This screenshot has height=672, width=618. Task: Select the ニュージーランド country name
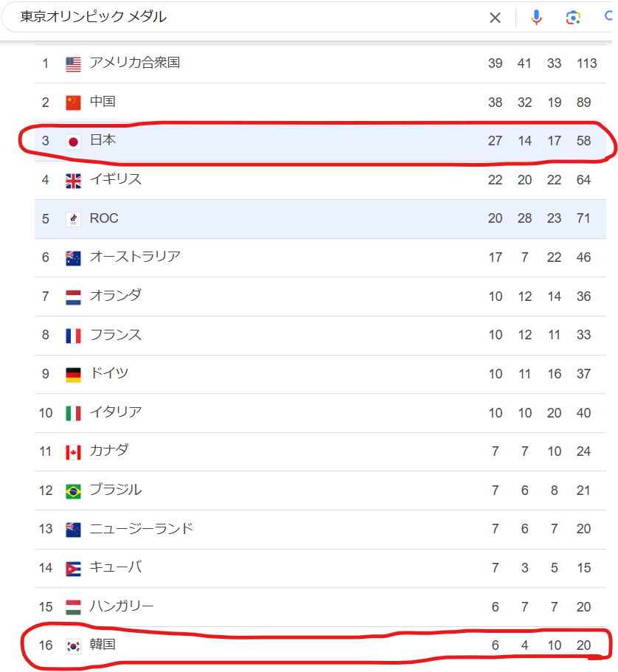pos(142,529)
